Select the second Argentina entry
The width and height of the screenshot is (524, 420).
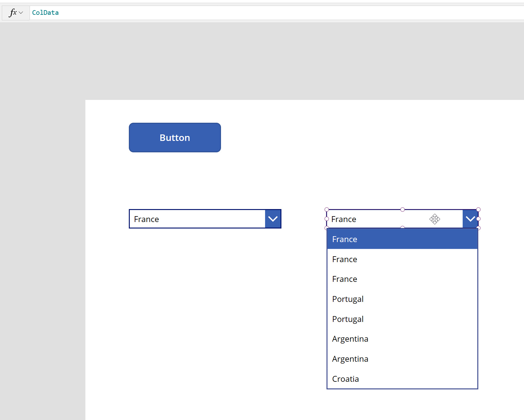(350, 358)
